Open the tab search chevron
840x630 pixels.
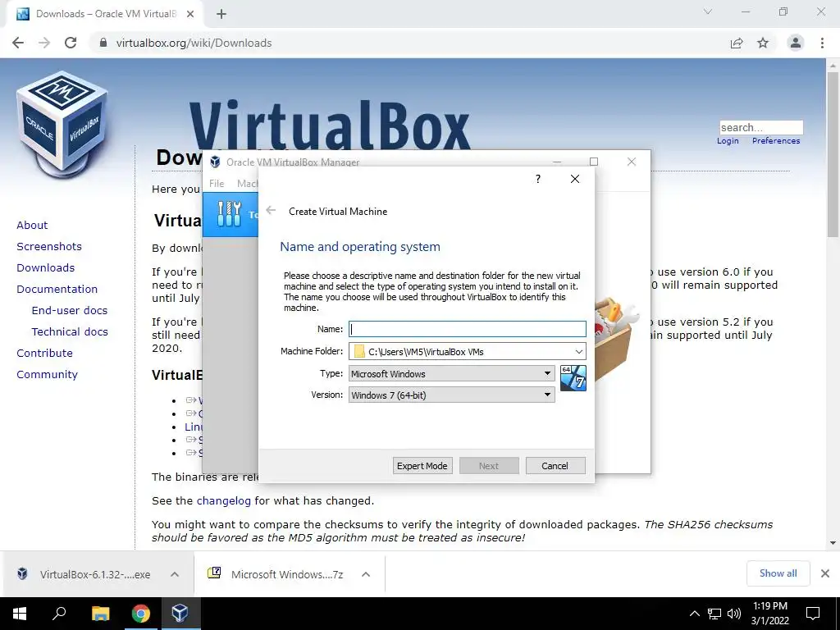click(708, 11)
